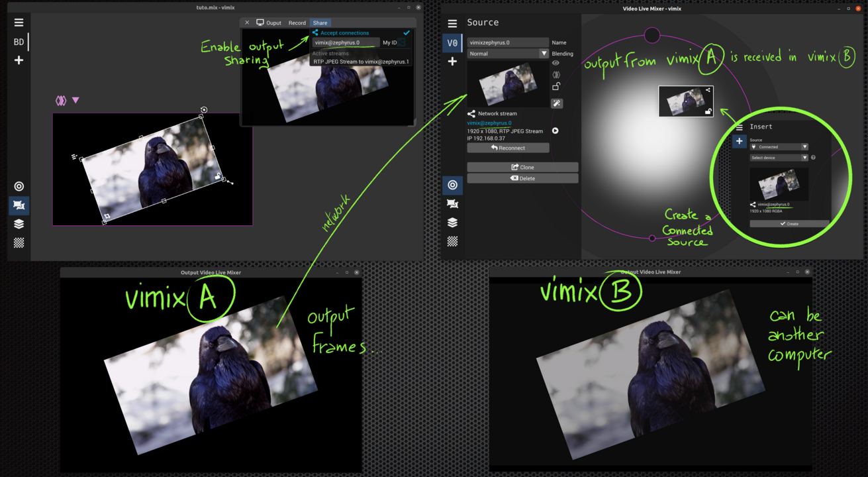Click dark circle handle atop the mixing ring
This screenshot has width=868, height=477.
tap(652, 35)
